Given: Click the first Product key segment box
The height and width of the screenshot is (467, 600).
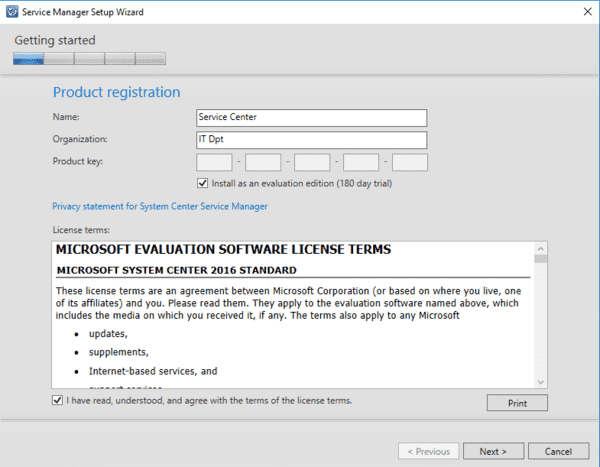Looking at the screenshot, I should pos(214,162).
